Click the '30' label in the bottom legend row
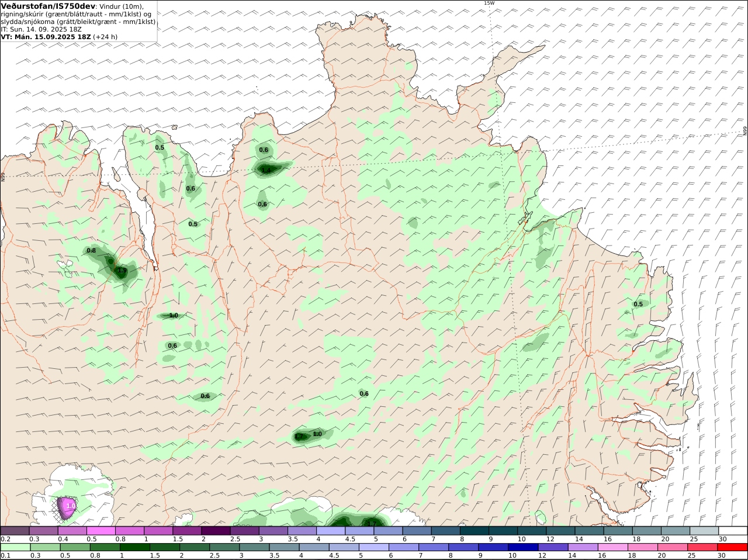The image size is (748, 560). coord(721,555)
